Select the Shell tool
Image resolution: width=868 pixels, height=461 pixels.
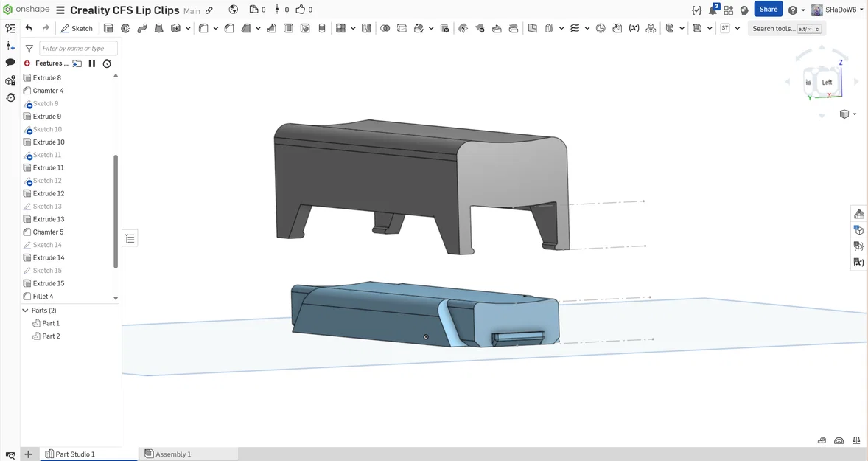tap(288, 28)
